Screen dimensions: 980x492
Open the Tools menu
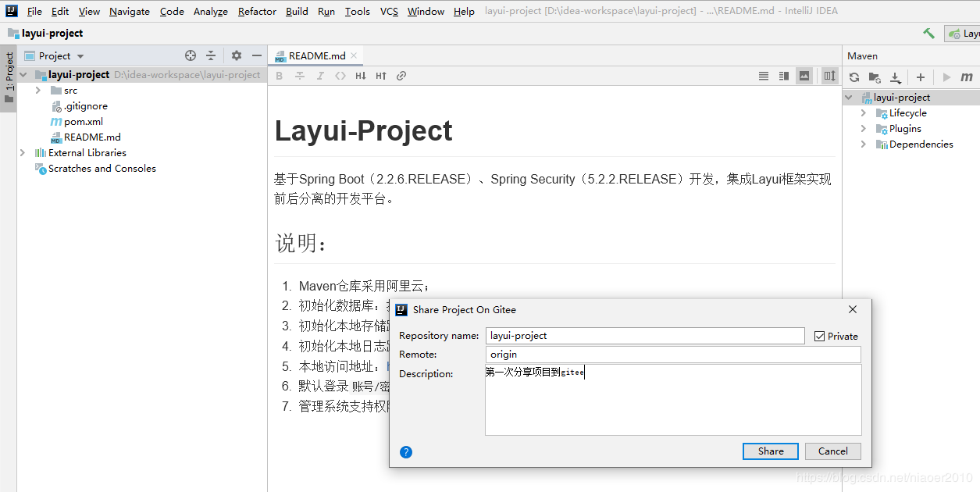coord(358,11)
